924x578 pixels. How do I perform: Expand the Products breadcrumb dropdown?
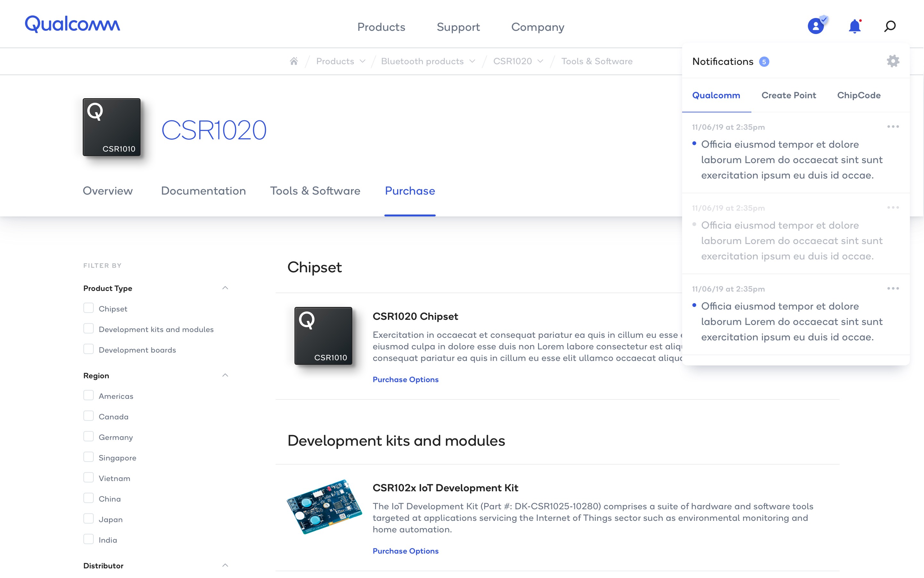[363, 61]
